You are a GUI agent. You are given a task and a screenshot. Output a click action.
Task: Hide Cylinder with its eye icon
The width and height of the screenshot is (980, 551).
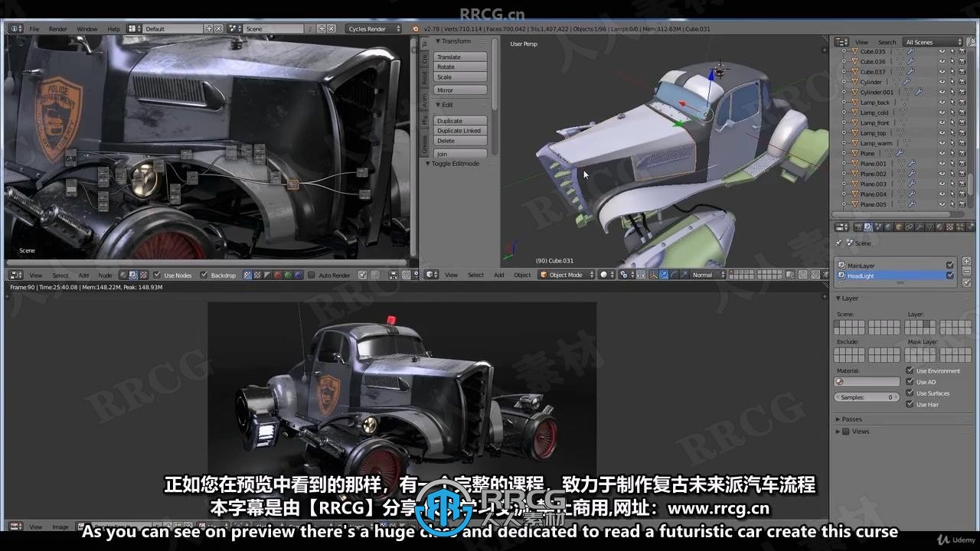(942, 82)
